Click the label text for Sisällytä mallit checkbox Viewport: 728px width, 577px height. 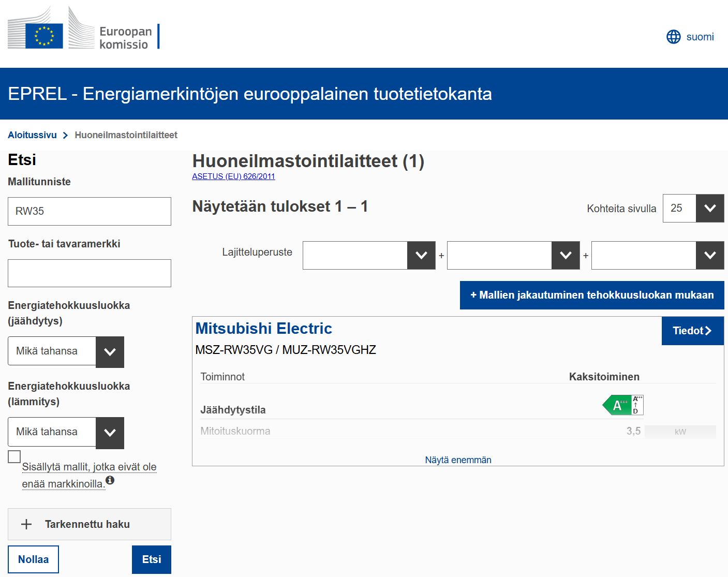pyautogui.click(x=89, y=475)
